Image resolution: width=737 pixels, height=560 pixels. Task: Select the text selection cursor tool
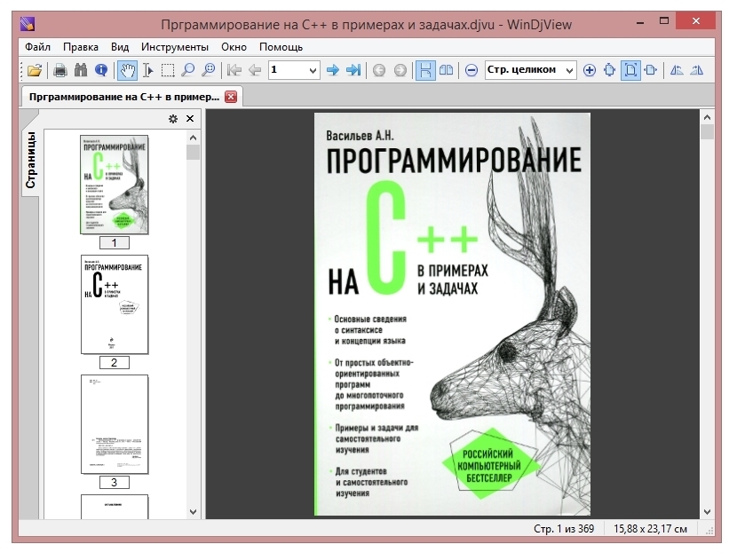click(148, 70)
